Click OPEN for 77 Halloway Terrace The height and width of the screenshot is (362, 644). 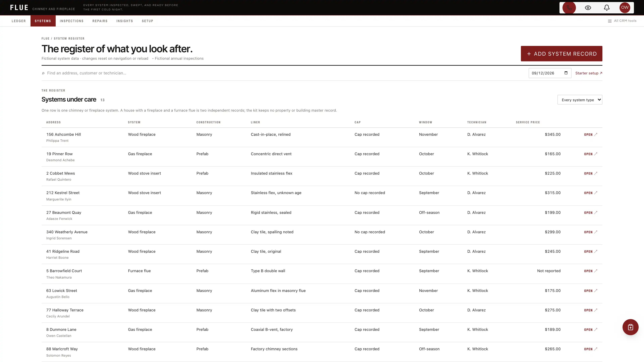591,310
